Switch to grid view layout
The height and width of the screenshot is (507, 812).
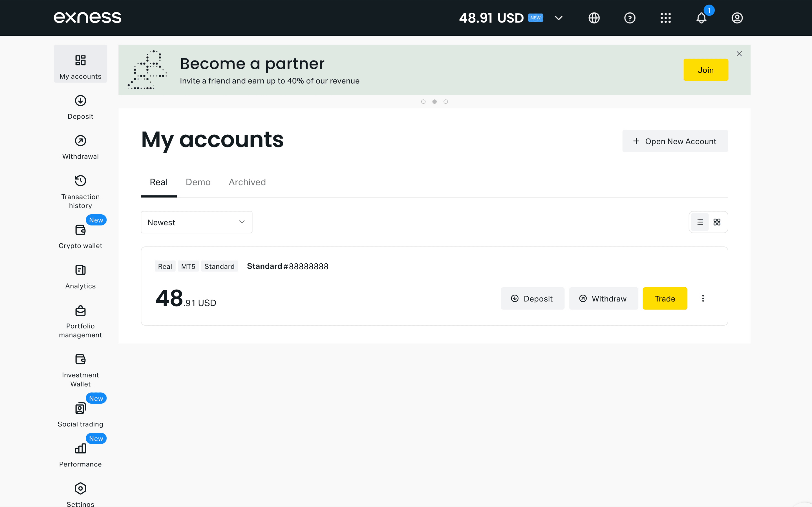click(717, 222)
